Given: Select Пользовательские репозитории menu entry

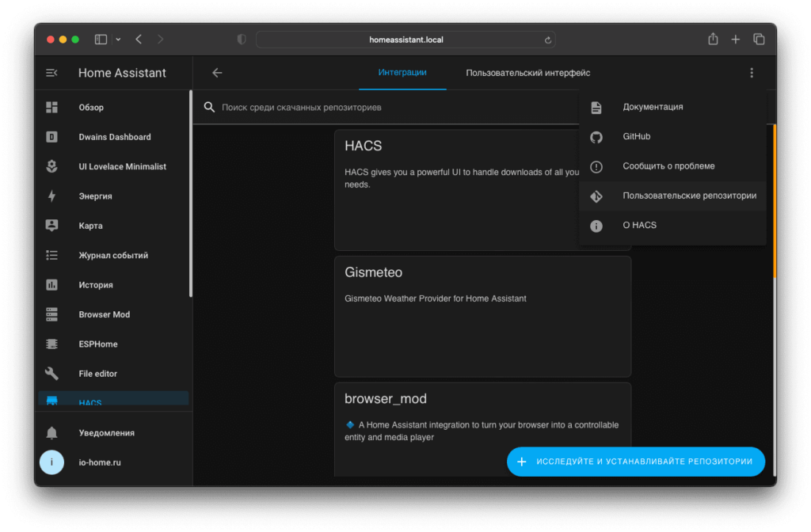Looking at the screenshot, I should click(x=672, y=196).
